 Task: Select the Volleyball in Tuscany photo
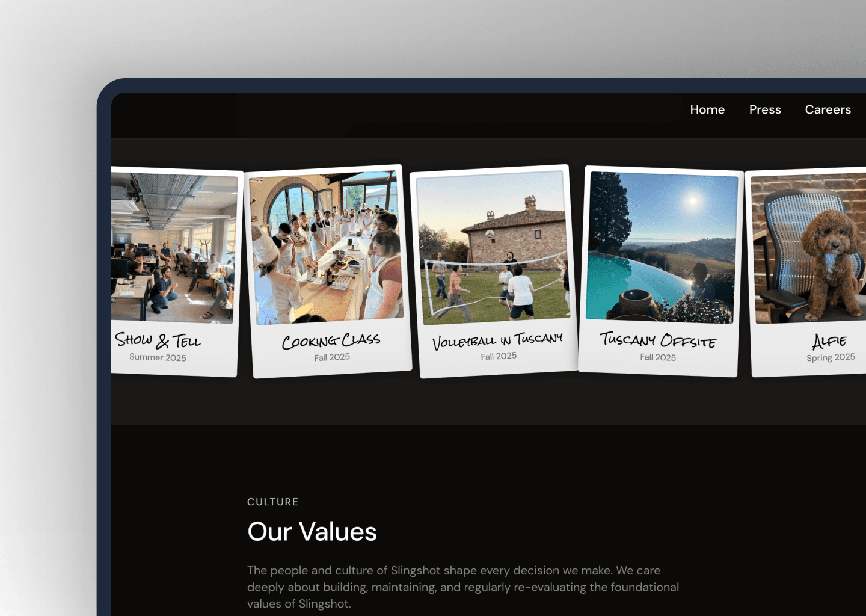coord(493,248)
